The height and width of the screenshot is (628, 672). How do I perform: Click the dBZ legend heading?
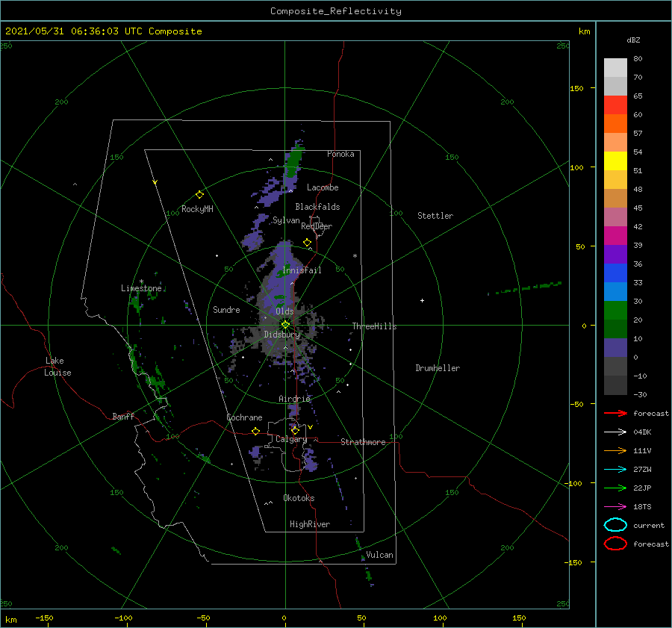(x=633, y=40)
